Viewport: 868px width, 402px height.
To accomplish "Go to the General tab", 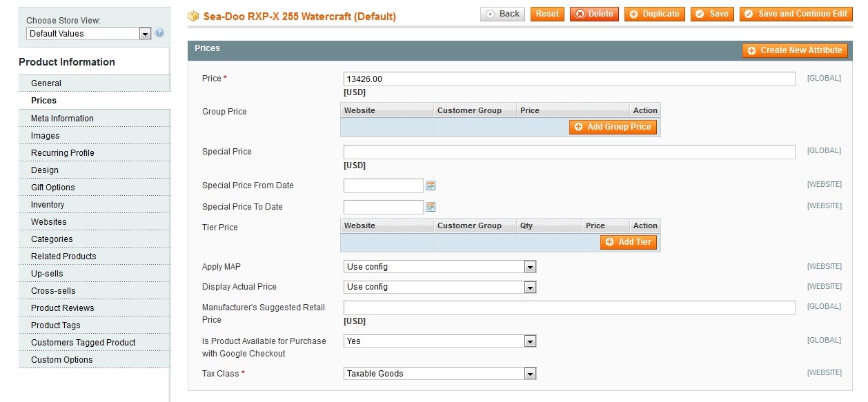I will [95, 83].
